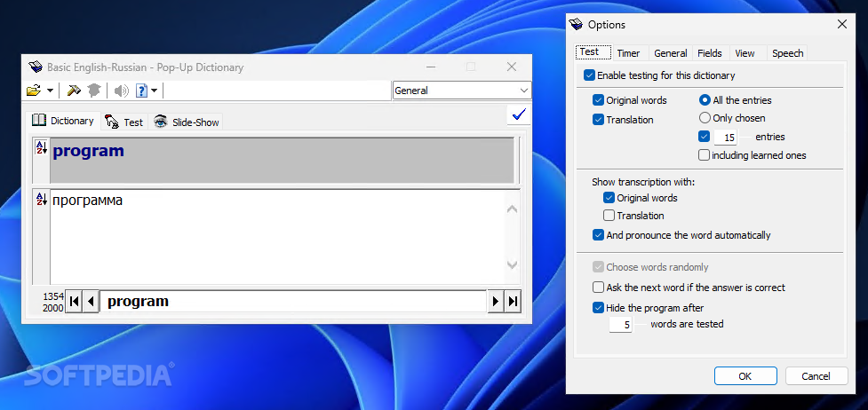Minimize the Pop-Up Dictionary window
This screenshot has height=410, width=868.
pos(431,67)
